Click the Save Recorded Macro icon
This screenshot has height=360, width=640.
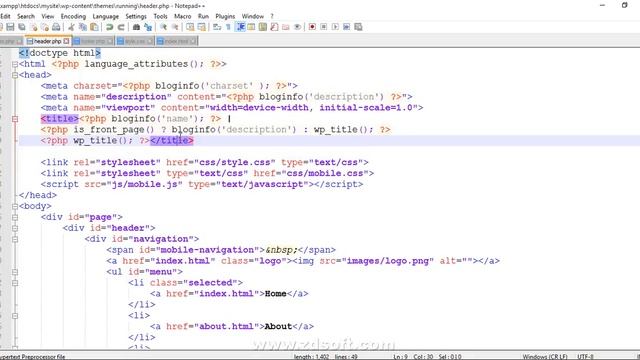(x=358, y=27)
